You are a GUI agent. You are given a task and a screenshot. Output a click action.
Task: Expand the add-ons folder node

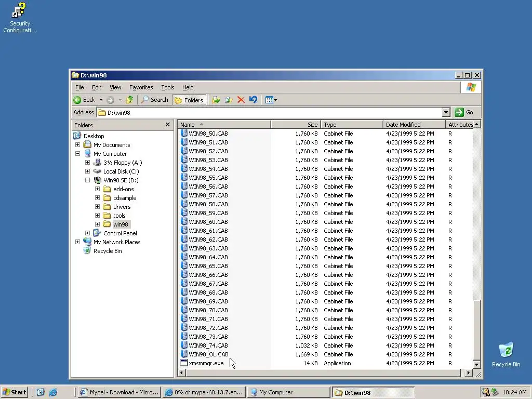(97, 189)
